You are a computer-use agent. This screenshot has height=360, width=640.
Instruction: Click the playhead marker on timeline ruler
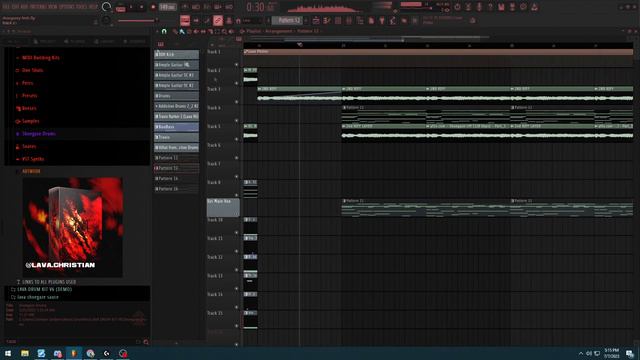point(300,45)
